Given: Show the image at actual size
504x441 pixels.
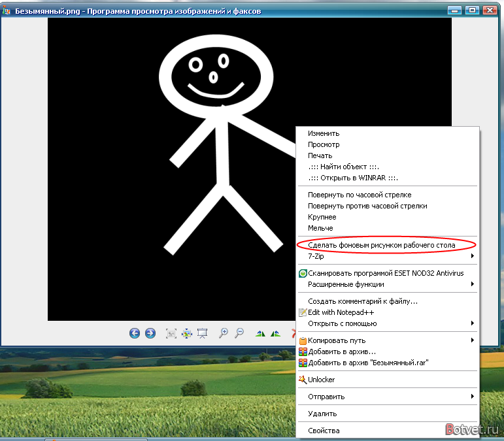Looking at the screenshot, I should pos(187,333).
